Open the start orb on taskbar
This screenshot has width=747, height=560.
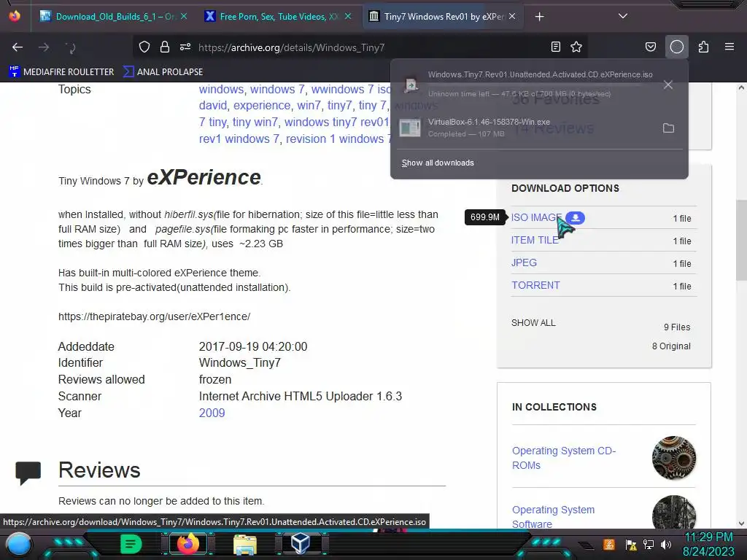coord(19,544)
